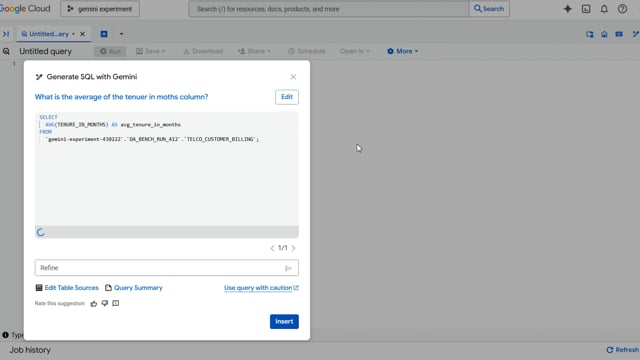Viewport: 640px width, 360px height.
Task: Open the home icon at top right
Action: pyautogui.click(x=604, y=34)
